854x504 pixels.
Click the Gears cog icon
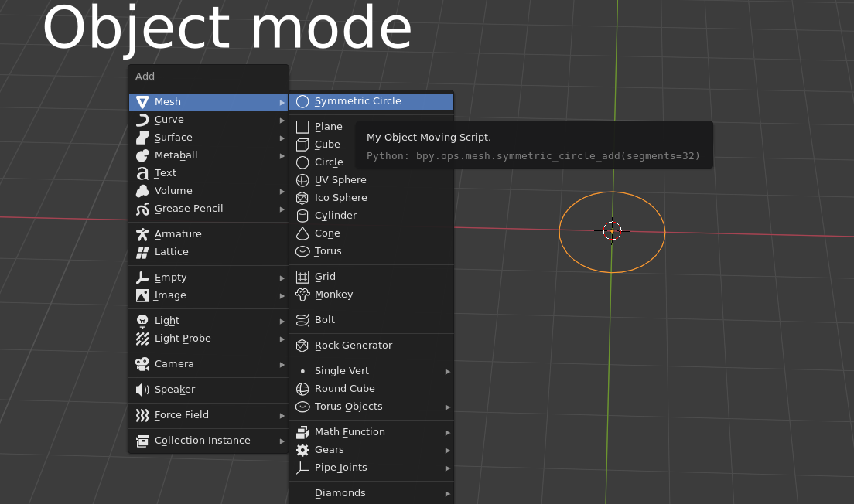pyautogui.click(x=302, y=450)
